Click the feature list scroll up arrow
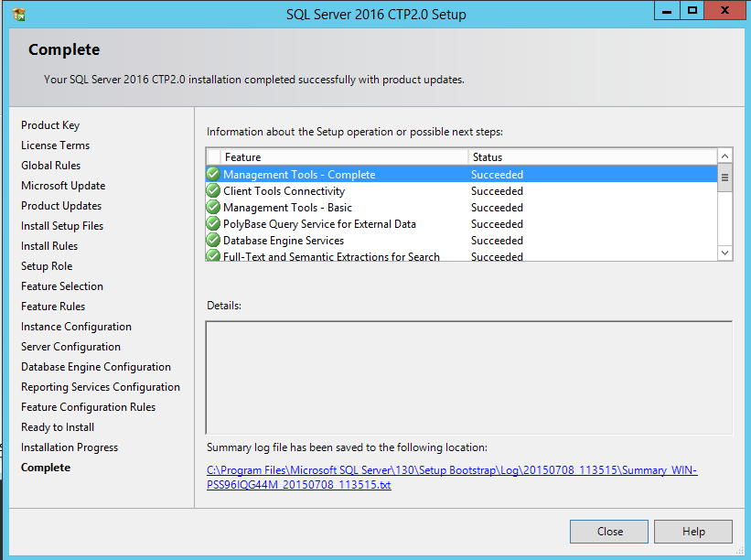Screen dimensions: 751x560 click(x=725, y=156)
